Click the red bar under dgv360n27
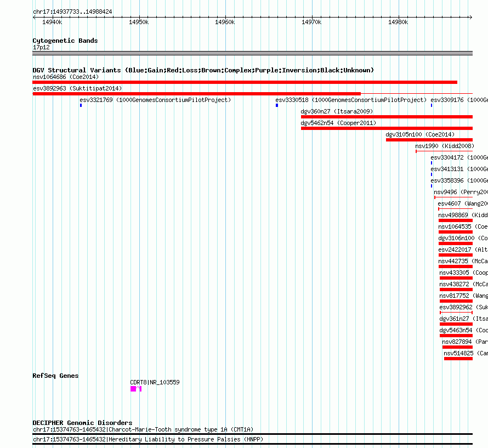 tap(387, 117)
